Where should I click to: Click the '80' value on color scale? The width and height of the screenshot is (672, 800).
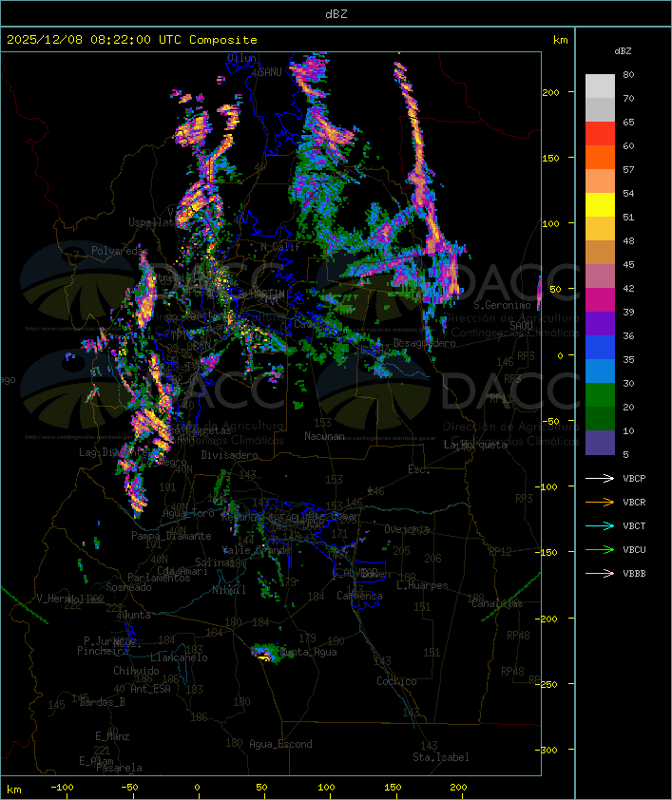coord(628,74)
